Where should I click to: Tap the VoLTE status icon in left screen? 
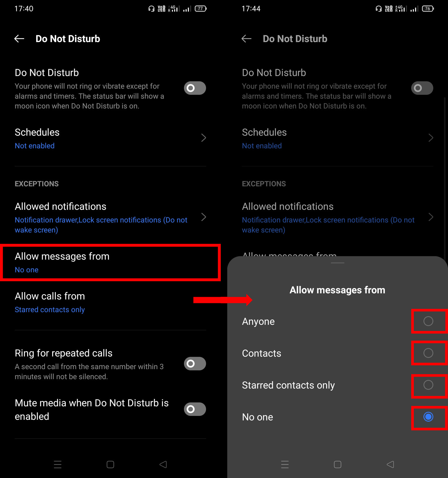[x=162, y=9]
